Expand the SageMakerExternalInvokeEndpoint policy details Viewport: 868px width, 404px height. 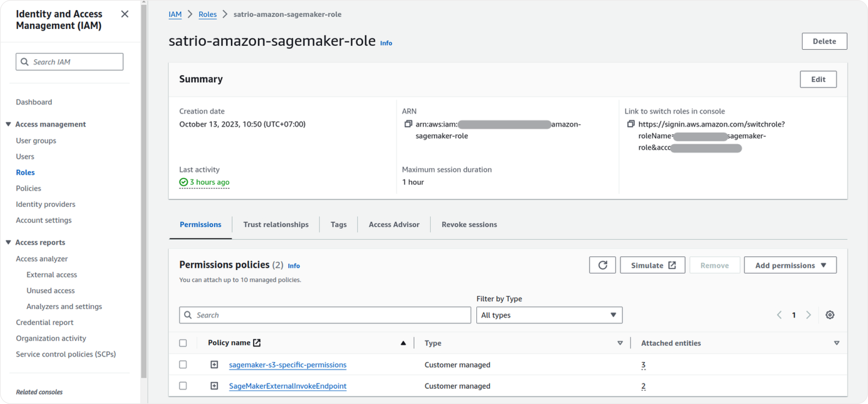[214, 386]
